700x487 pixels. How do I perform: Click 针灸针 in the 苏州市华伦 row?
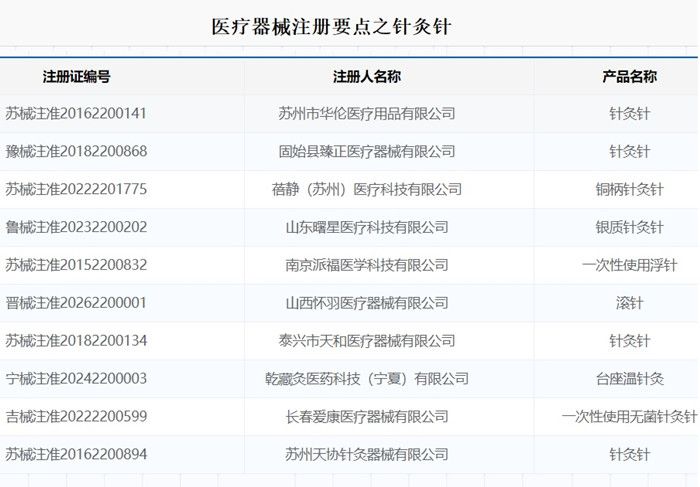[629, 114]
